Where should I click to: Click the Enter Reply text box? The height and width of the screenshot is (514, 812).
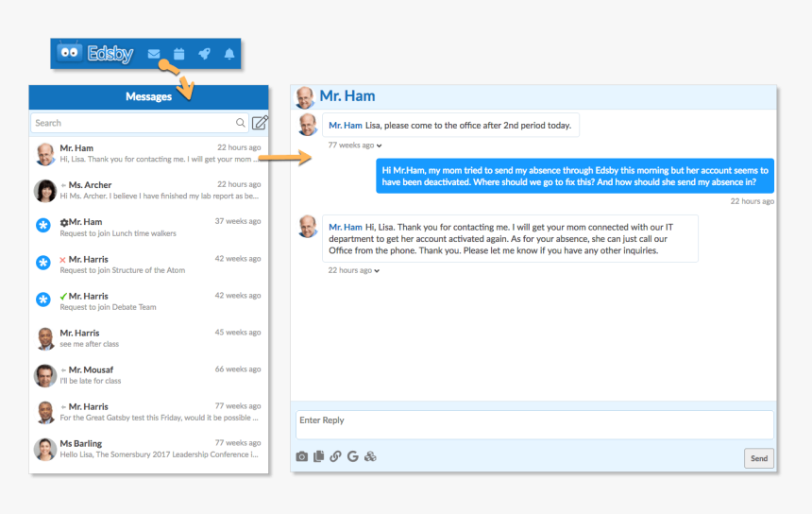point(534,424)
